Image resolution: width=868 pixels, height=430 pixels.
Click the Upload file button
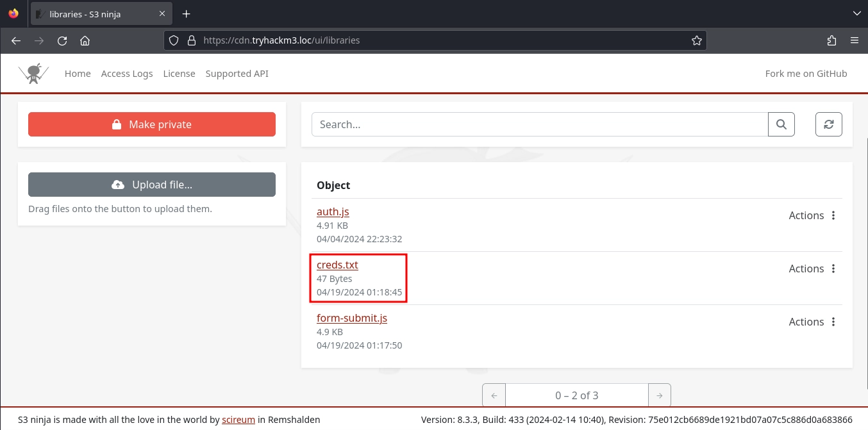(x=152, y=185)
